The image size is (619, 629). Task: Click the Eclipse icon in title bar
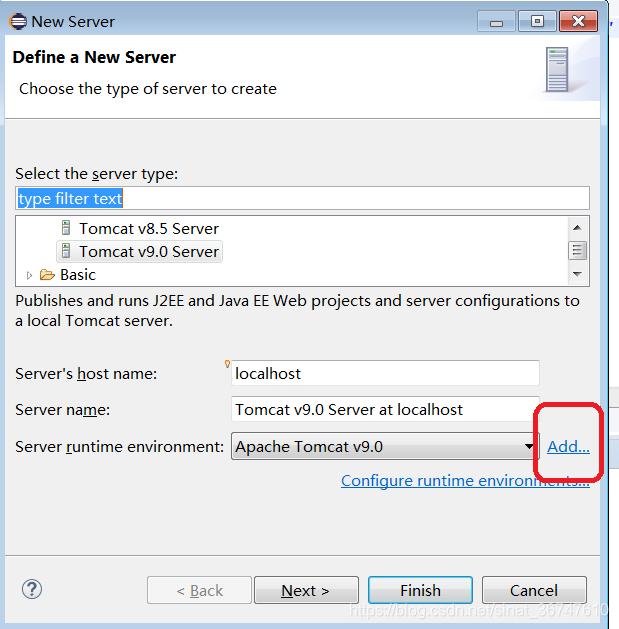click(x=18, y=22)
